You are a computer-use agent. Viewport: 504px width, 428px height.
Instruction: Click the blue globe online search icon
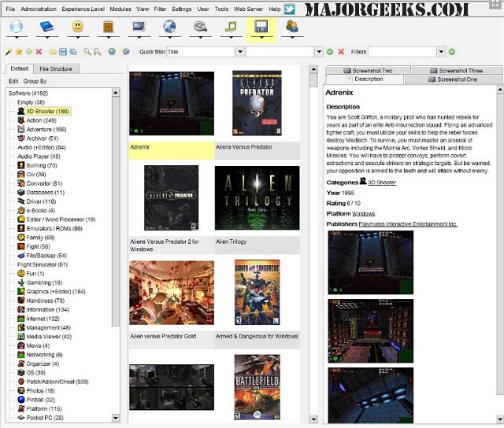click(112, 51)
